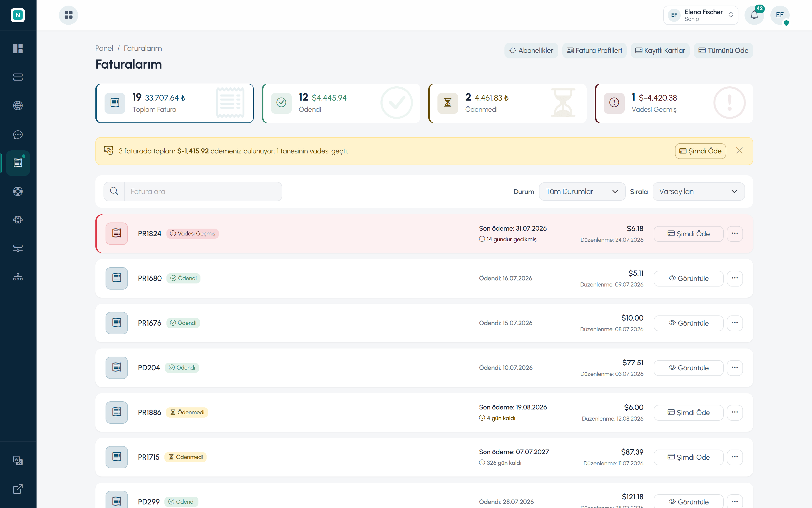Open the Elena Fischer account switcher
Viewport: 812px width, 508px height.
pyautogui.click(x=701, y=15)
